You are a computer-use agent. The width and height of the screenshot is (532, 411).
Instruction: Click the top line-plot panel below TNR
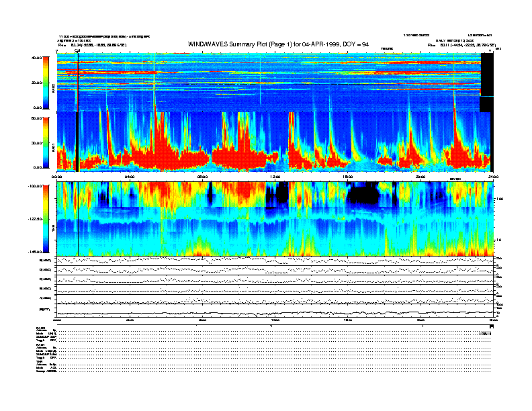click(x=275, y=261)
